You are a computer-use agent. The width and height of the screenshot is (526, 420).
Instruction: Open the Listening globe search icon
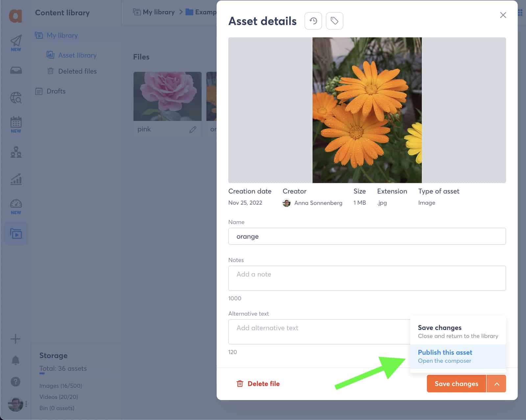coord(16,98)
